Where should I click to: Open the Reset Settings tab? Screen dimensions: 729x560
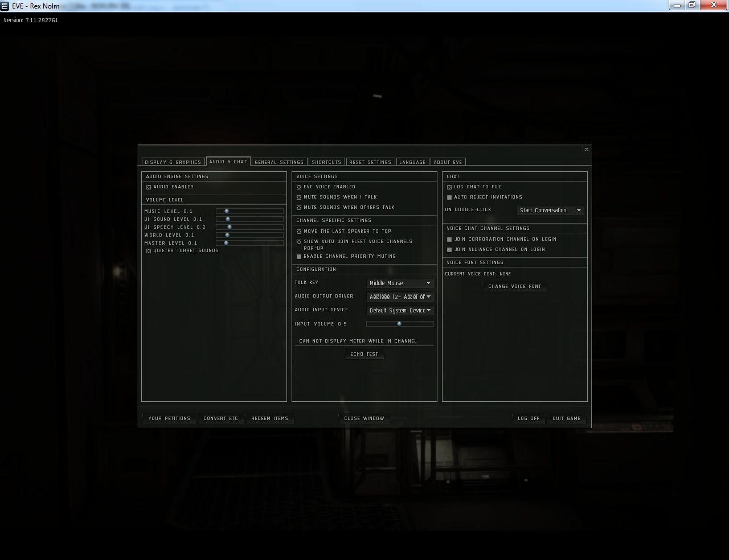[370, 162]
